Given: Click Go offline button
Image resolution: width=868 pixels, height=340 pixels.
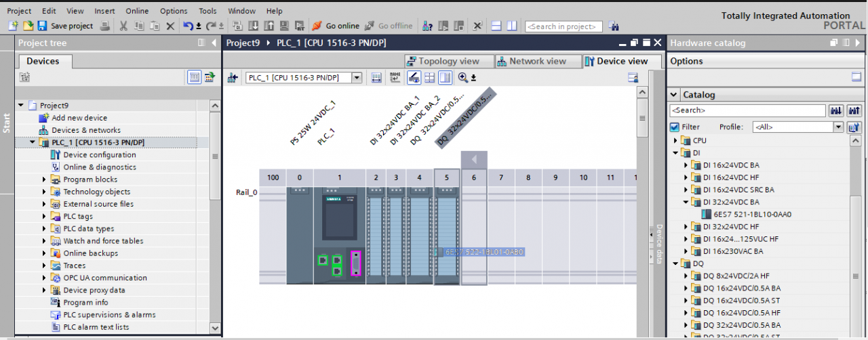Looking at the screenshot, I should coord(388,26).
